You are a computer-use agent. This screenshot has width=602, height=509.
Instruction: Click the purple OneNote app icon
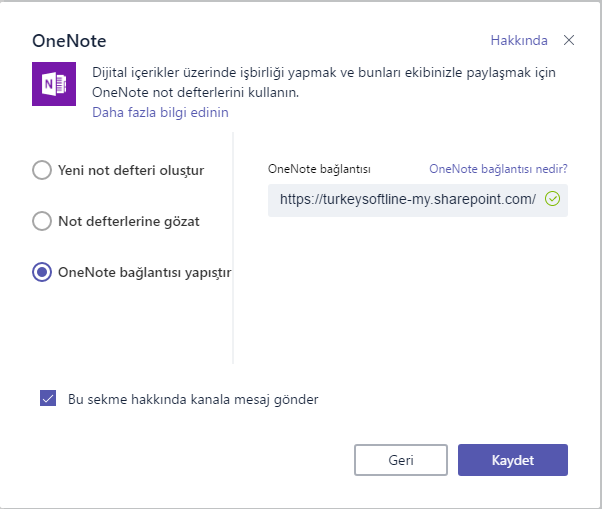point(54,84)
